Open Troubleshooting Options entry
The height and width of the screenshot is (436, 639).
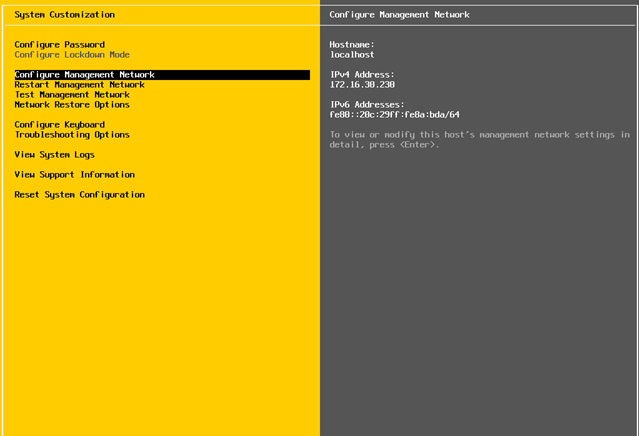[x=72, y=134]
